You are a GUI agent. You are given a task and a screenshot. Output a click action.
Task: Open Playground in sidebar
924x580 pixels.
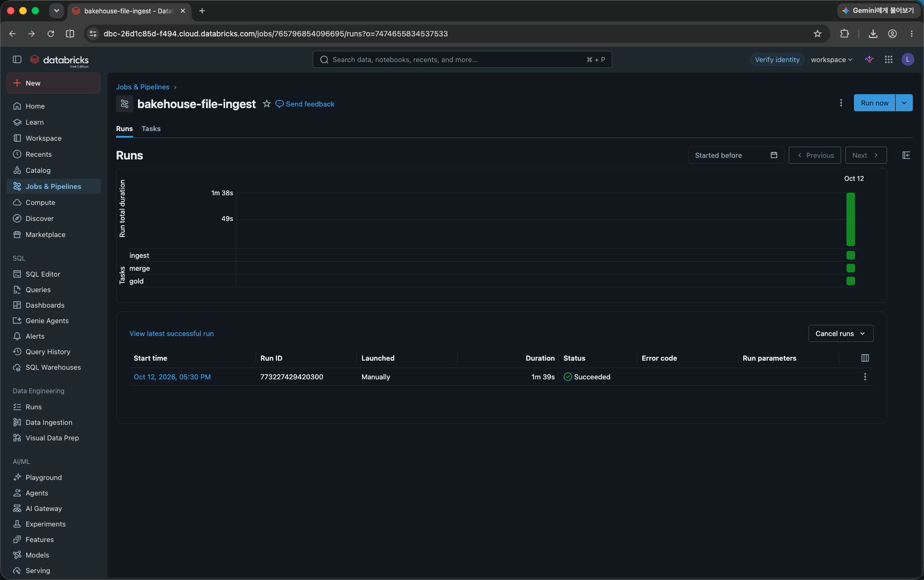tap(53, 477)
